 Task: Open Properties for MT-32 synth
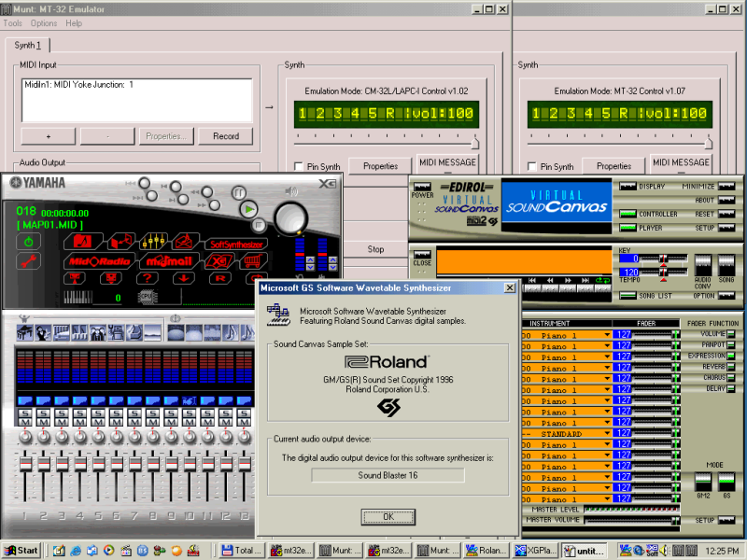(x=613, y=166)
